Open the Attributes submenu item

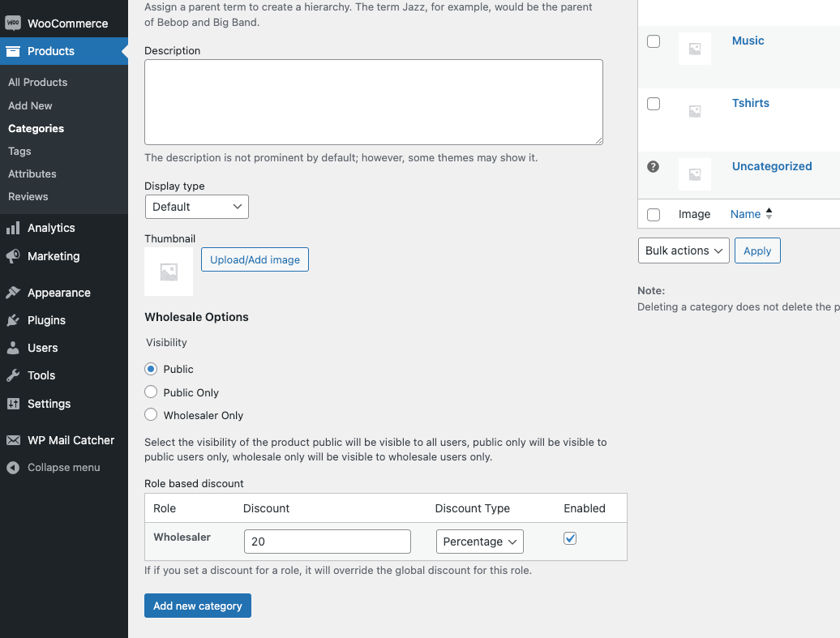32,173
